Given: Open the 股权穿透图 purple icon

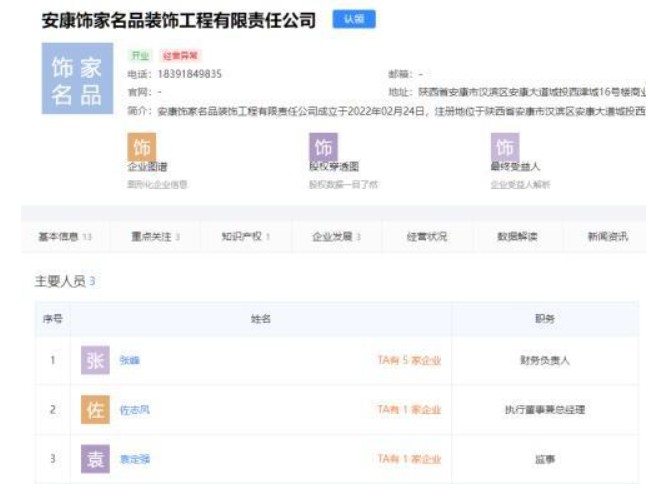Looking at the screenshot, I should click(x=322, y=147).
